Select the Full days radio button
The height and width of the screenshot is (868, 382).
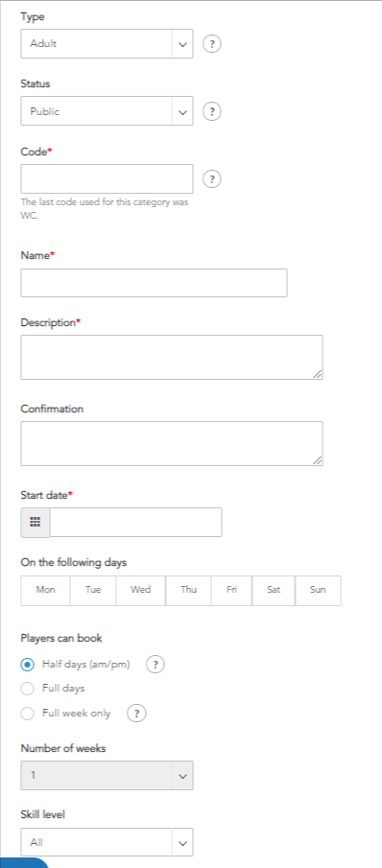[x=28, y=690]
